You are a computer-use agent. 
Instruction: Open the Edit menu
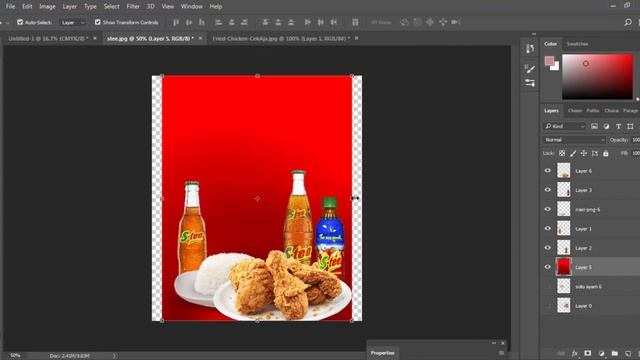pyautogui.click(x=27, y=7)
